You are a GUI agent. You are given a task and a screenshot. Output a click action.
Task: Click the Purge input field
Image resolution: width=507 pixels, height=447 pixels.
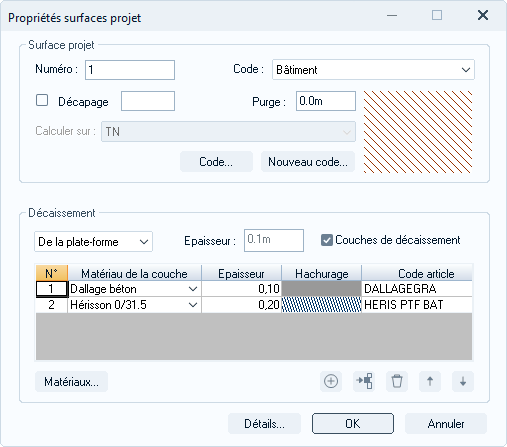(326, 101)
